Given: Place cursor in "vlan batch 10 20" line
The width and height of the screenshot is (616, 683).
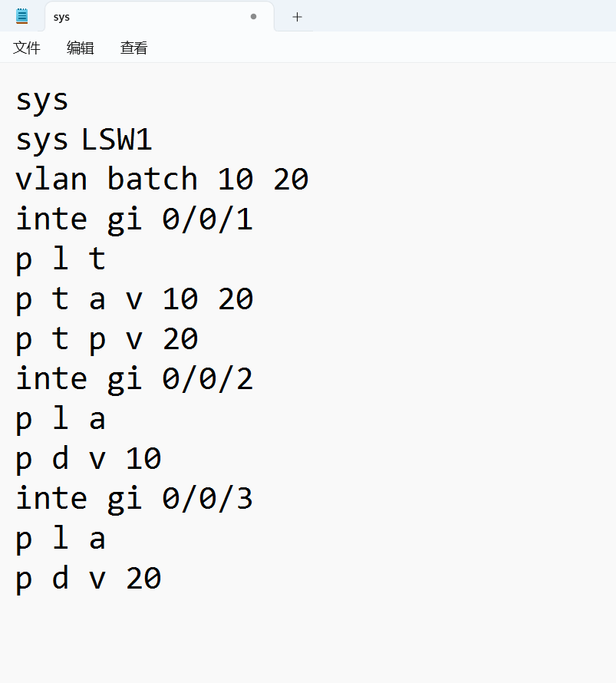Looking at the screenshot, I should pos(162,180).
